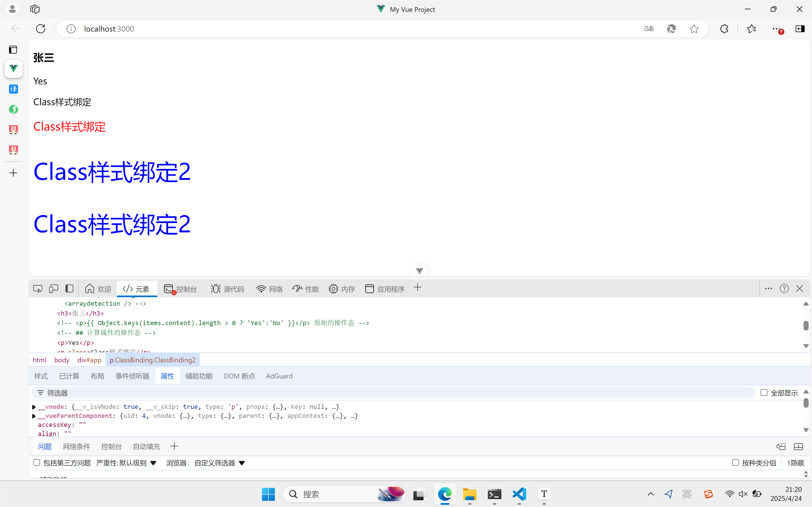
Task: Click the Vue DevTools floating logo
Action: click(x=419, y=271)
